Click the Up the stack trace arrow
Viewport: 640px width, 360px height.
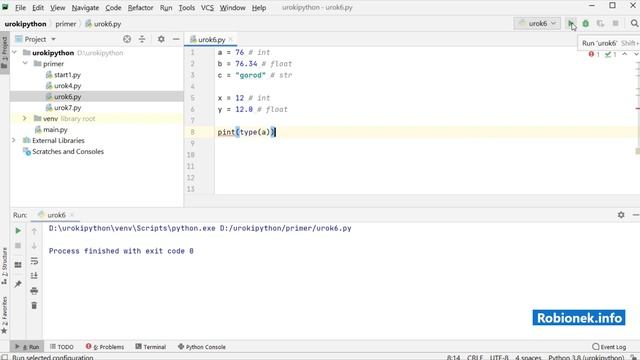[34, 231]
